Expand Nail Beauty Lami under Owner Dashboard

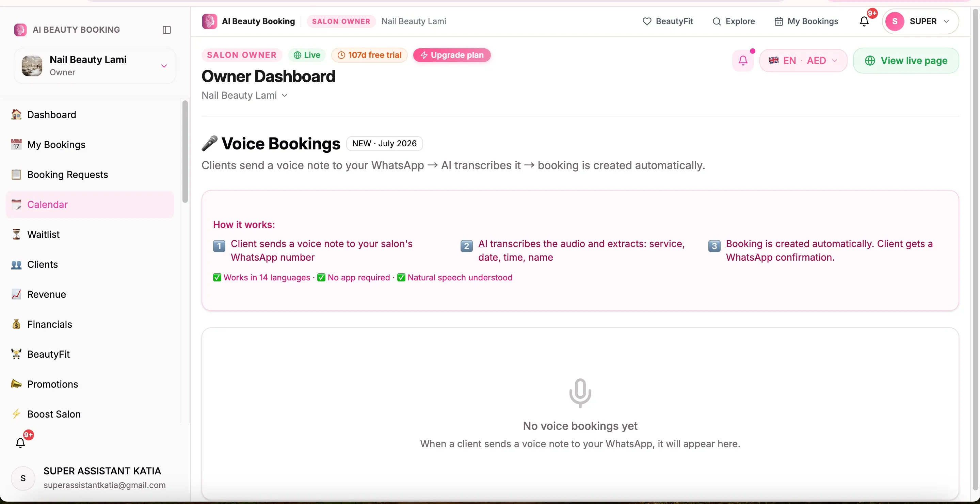point(245,96)
